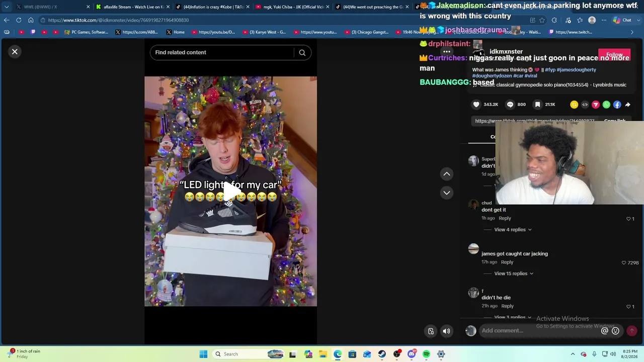
Task: Share the video to Facebook
Action: click(x=617, y=105)
